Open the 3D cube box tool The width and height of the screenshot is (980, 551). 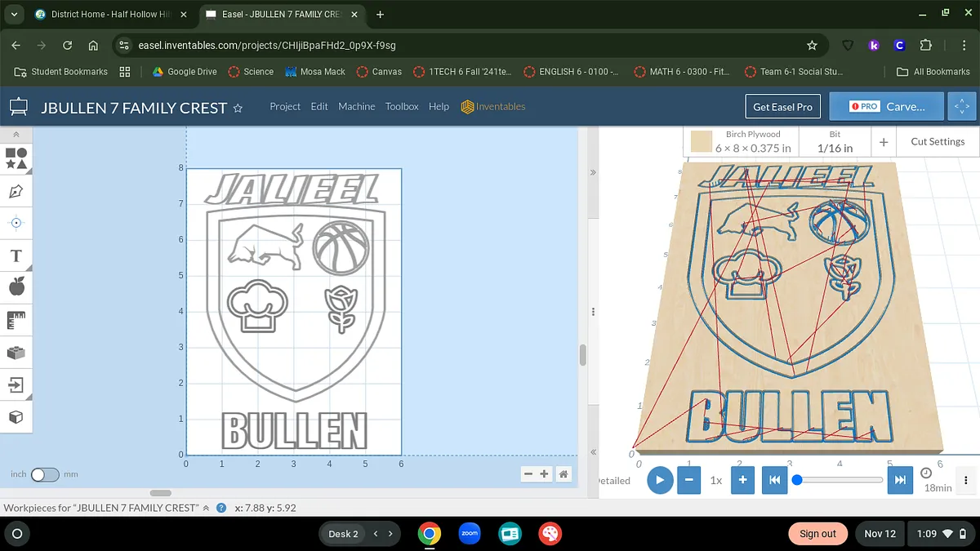click(x=16, y=416)
